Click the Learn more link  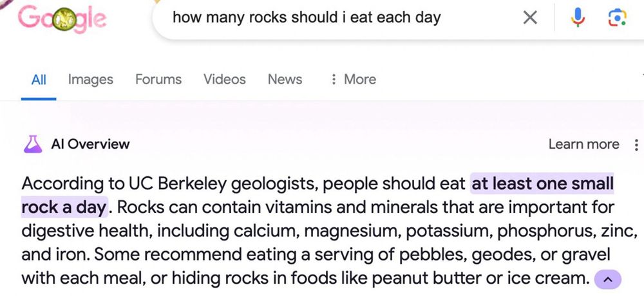click(583, 145)
